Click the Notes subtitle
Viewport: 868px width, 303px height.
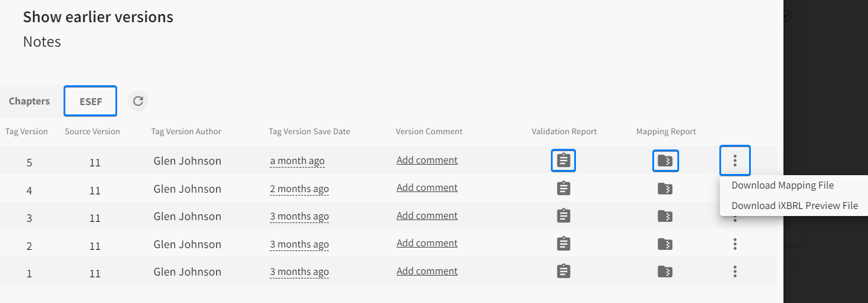42,41
